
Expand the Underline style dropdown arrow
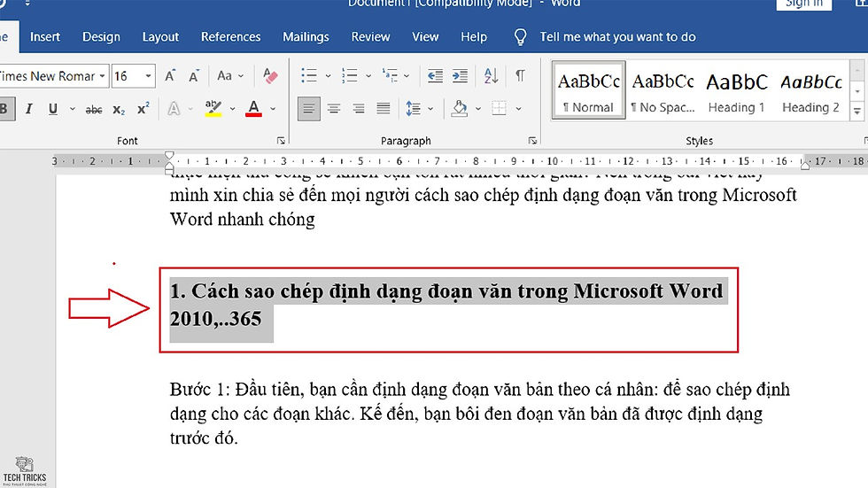pyautogui.click(x=72, y=109)
